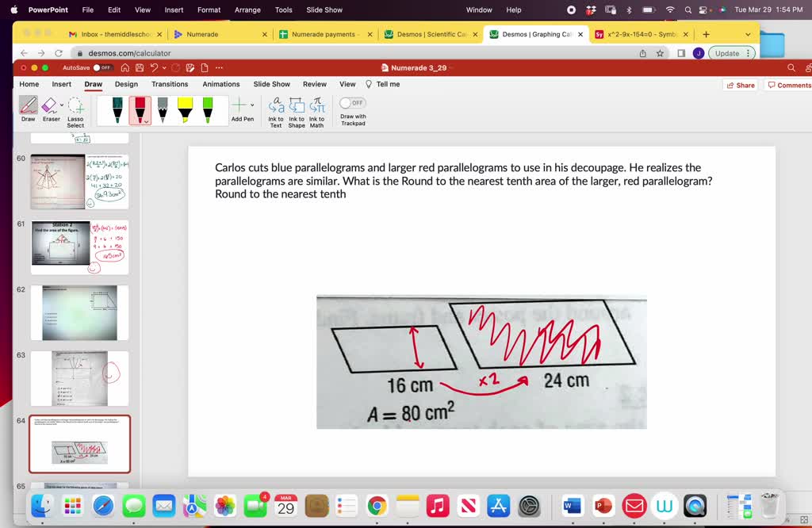Click the Undo arrow icon
This screenshot has height=528, width=812.
tap(154, 67)
